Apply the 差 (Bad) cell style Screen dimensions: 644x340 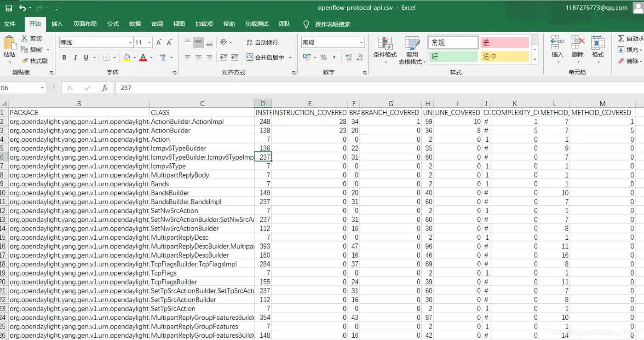coord(505,43)
